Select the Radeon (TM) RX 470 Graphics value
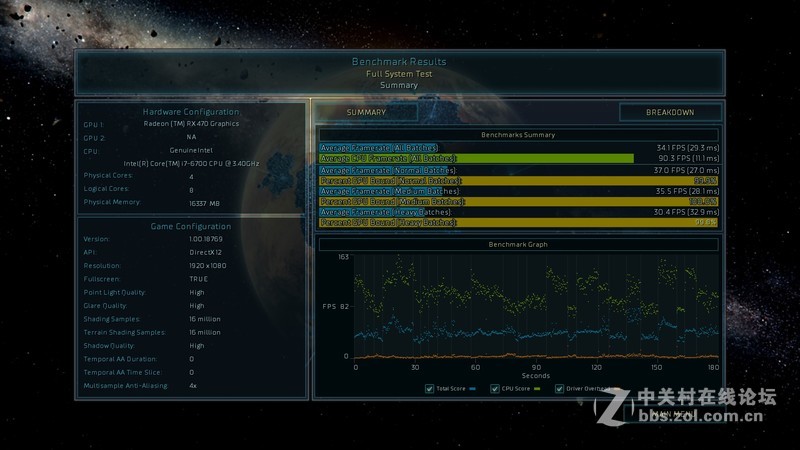 pos(191,124)
